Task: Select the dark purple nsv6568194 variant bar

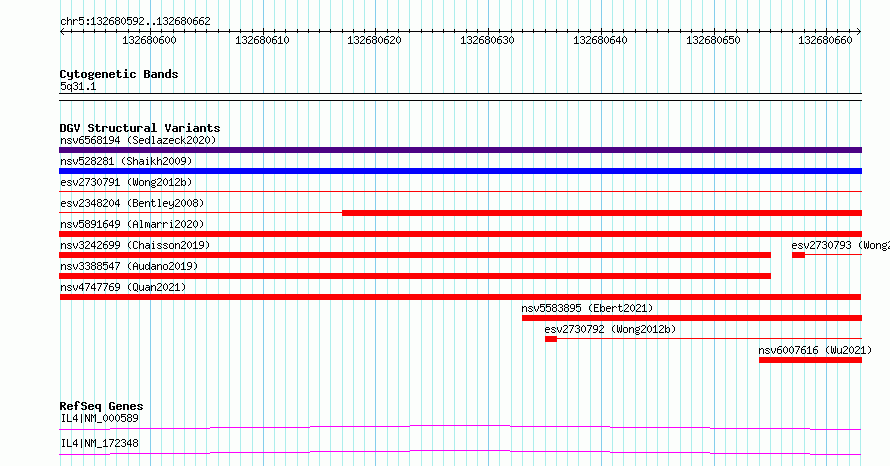Action: pyautogui.click(x=460, y=150)
